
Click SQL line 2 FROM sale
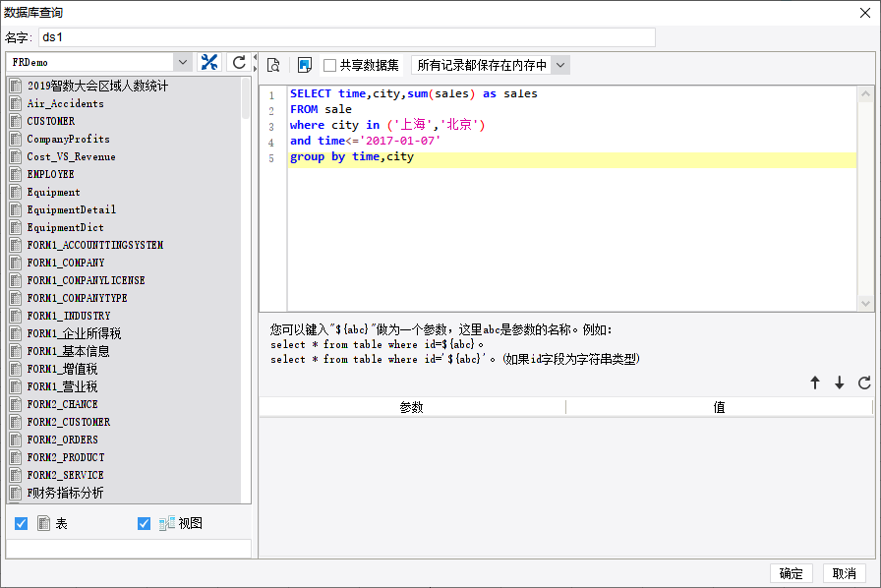[321, 109]
